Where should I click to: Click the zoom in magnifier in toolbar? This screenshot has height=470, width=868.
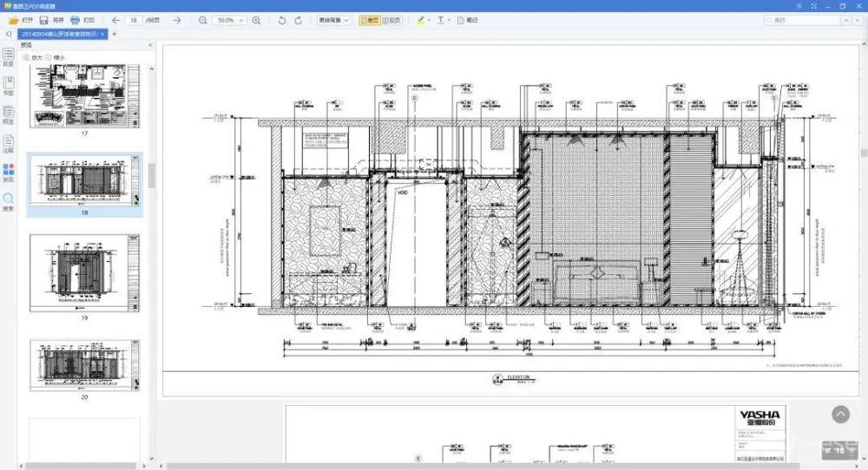point(256,20)
